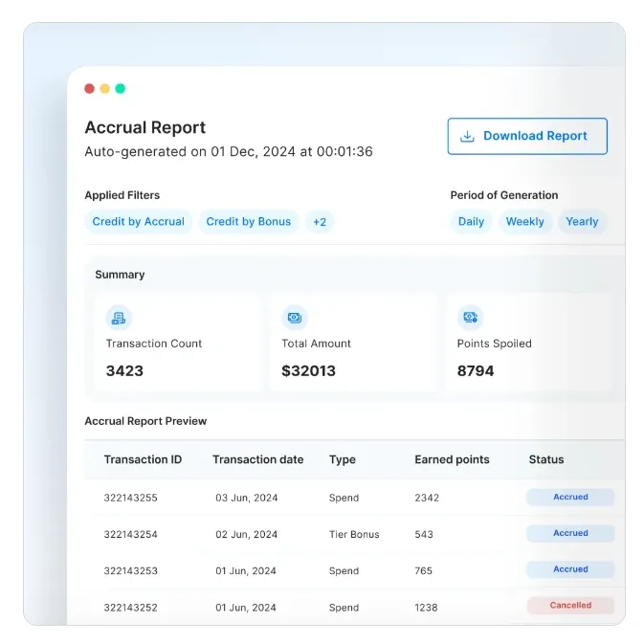Image resolution: width=644 pixels, height=644 pixels.
Task: Click earned points value 765
Action: (424, 571)
